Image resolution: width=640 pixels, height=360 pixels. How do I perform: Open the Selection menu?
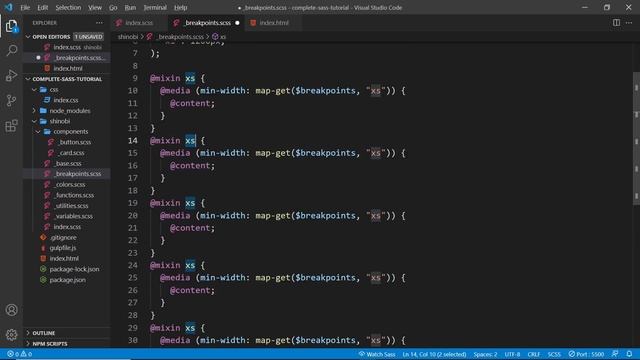click(68, 7)
